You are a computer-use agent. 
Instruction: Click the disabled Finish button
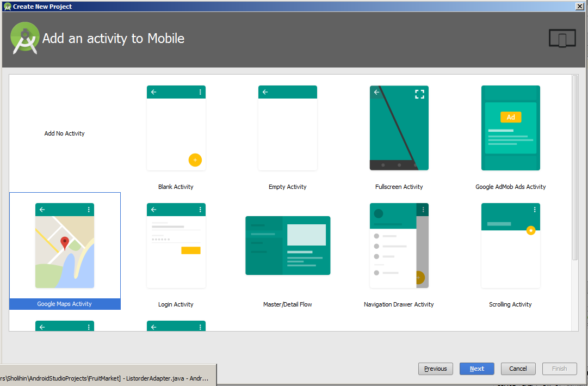coord(560,369)
